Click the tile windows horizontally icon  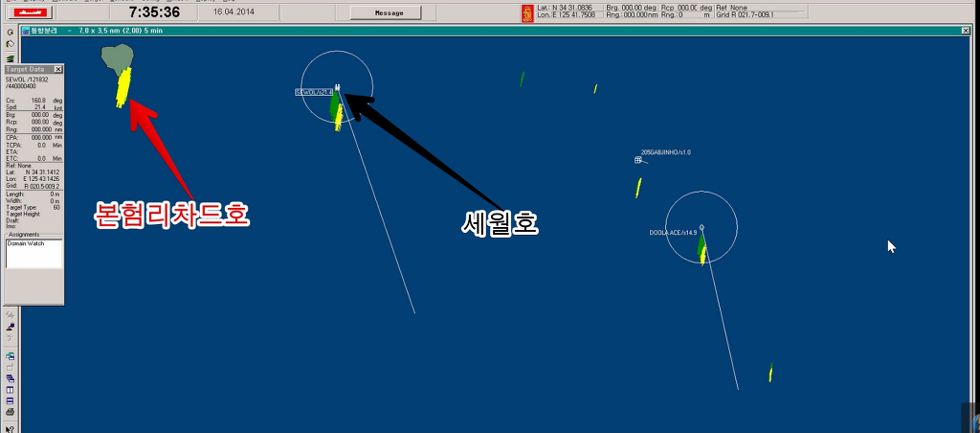tap(10, 401)
